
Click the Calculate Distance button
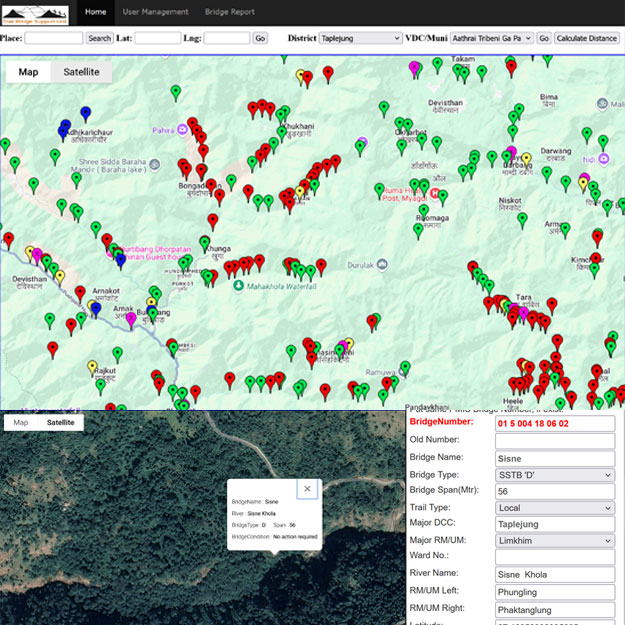(587, 38)
